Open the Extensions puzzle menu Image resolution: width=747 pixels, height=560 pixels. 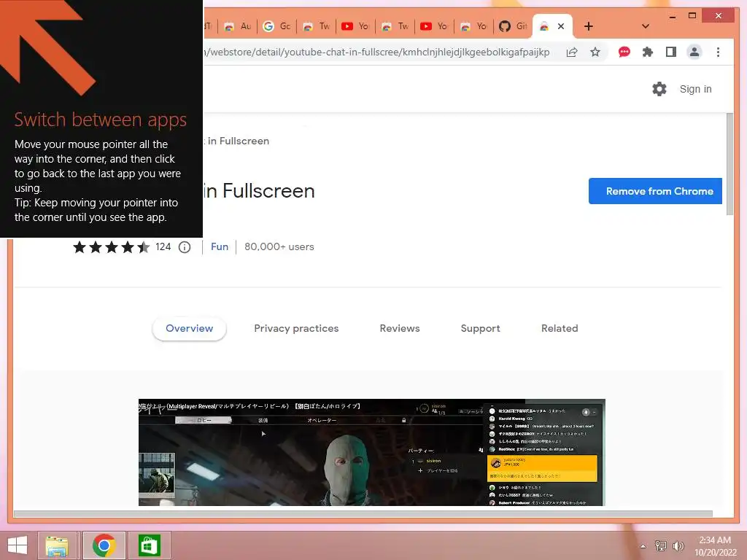(648, 52)
